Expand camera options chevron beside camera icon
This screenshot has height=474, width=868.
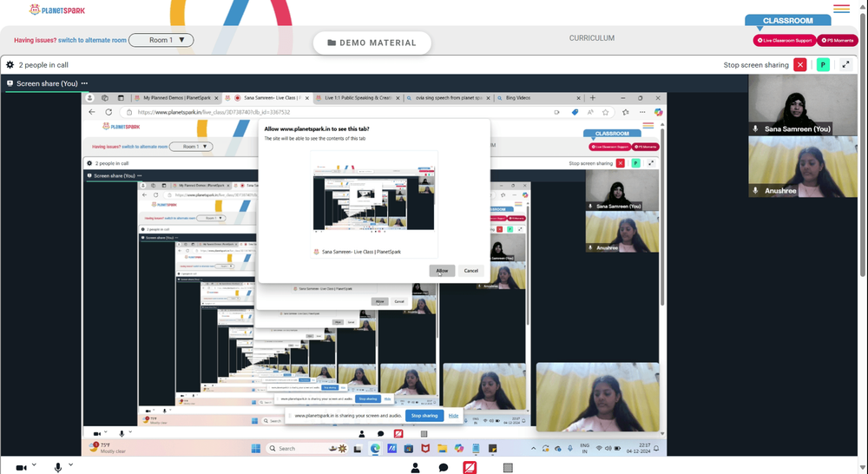coord(34,464)
